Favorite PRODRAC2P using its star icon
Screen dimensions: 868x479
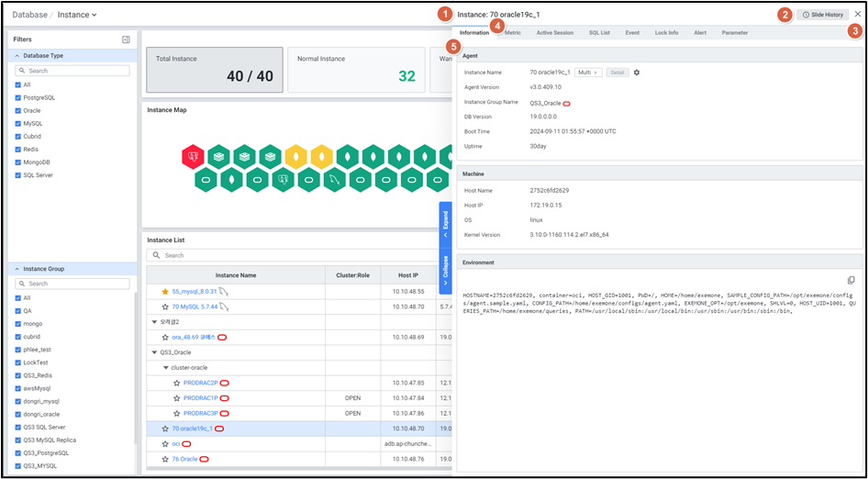pyautogui.click(x=177, y=383)
